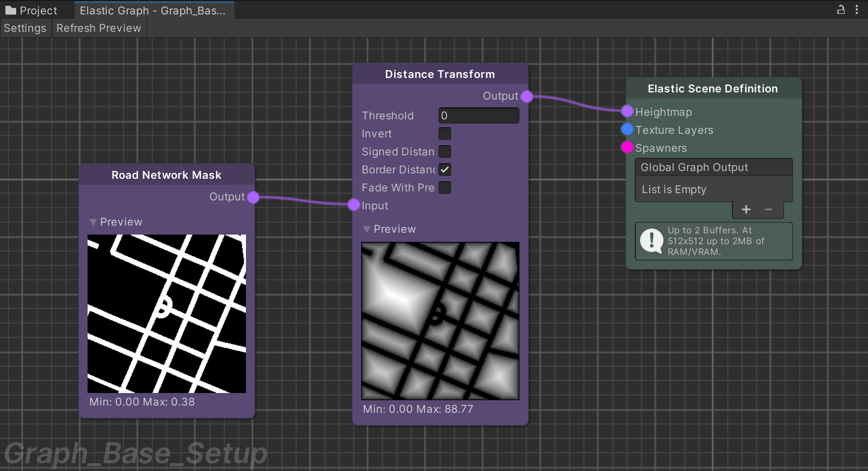Viewport: 868px width, 471px height.
Task: Switch to the Project tab
Action: click(x=31, y=10)
